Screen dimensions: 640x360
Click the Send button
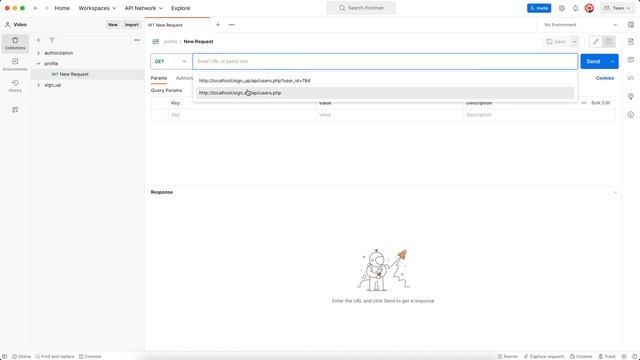593,61
